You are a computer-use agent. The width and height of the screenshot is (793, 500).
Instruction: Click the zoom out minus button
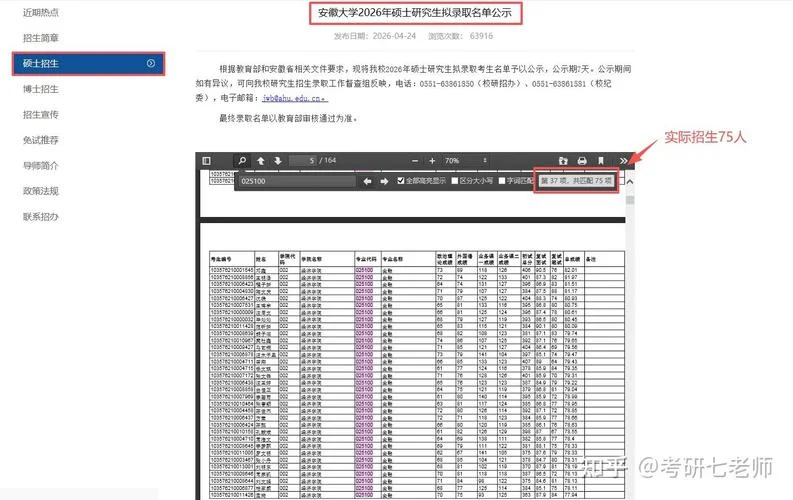tap(415, 161)
